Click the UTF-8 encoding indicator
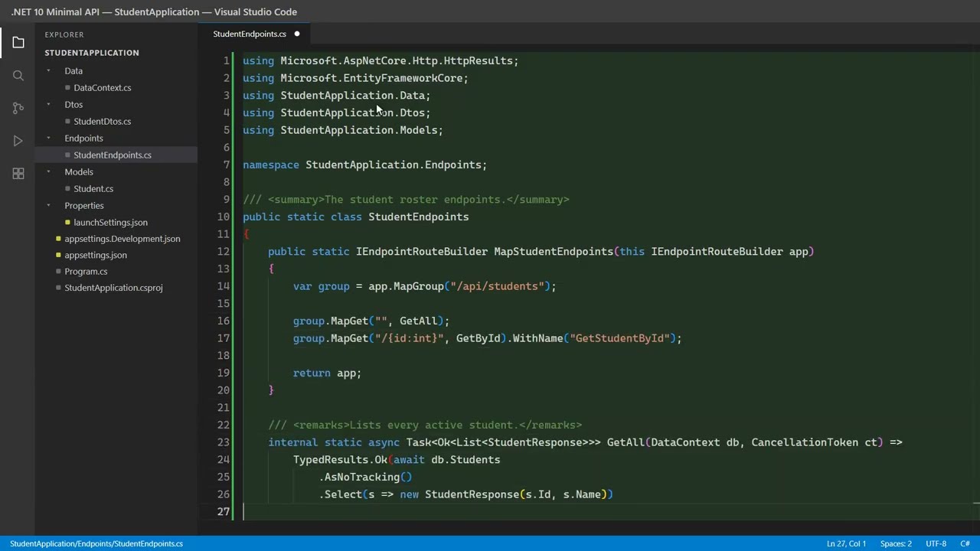 [936, 543]
